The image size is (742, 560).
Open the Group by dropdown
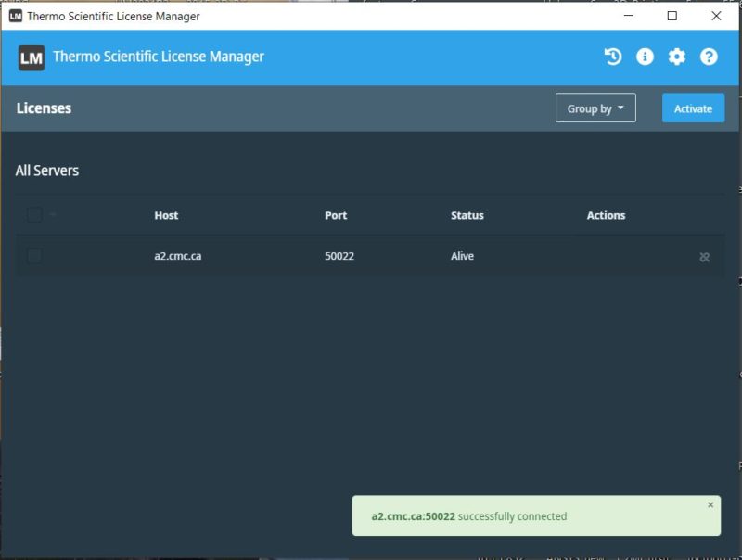[595, 108]
